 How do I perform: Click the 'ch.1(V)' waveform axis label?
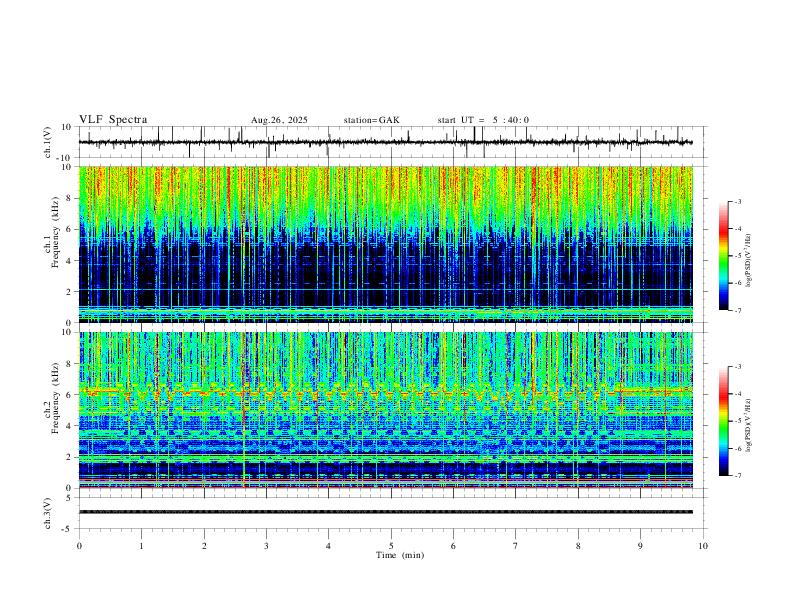click(x=48, y=142)
